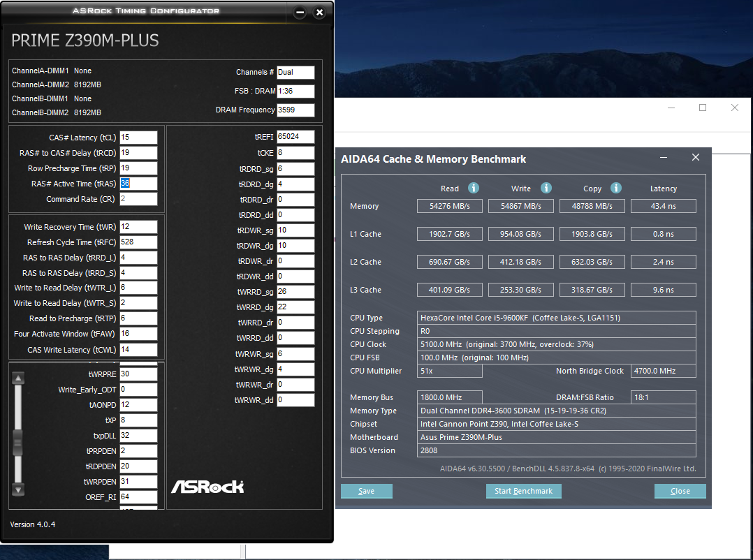Click the DRAM Frequency field

pyautogui.click(x=295, y=110)
